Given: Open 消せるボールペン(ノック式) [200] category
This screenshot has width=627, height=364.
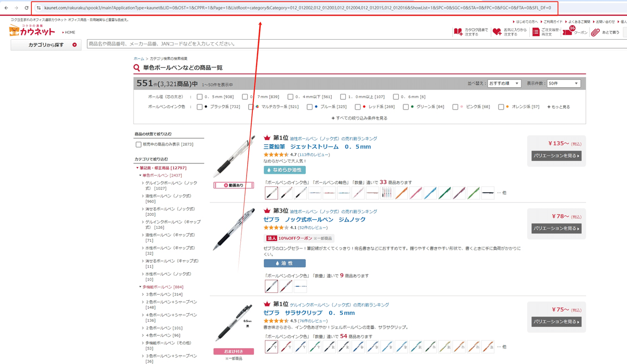Looking at the screenshot, I should (169, 212).
